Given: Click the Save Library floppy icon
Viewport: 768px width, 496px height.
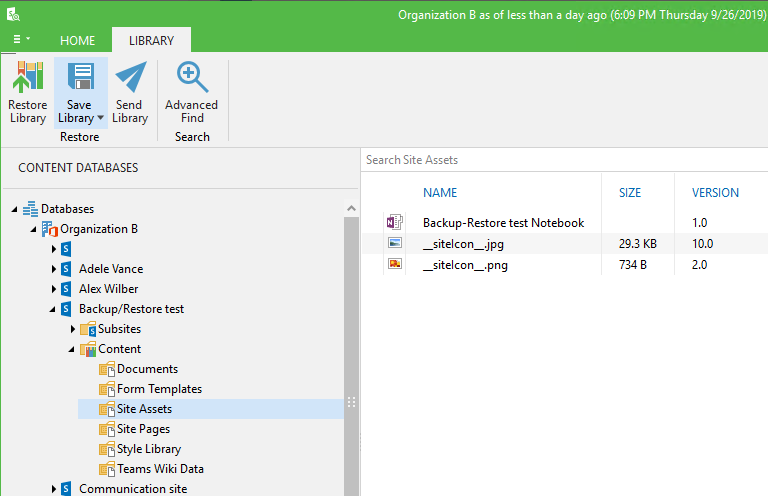Looking at the screenshot, I should pyautogui.click(x=80, y=76).
